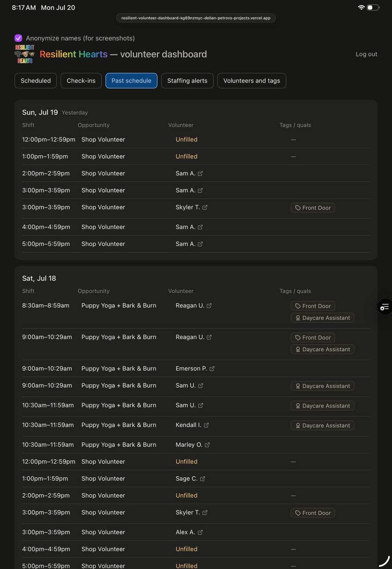This screenshot has width=392, height=569.
Task: Click Front Door tag on Reagan U. 9:00am row
Action: click(313, 337)
